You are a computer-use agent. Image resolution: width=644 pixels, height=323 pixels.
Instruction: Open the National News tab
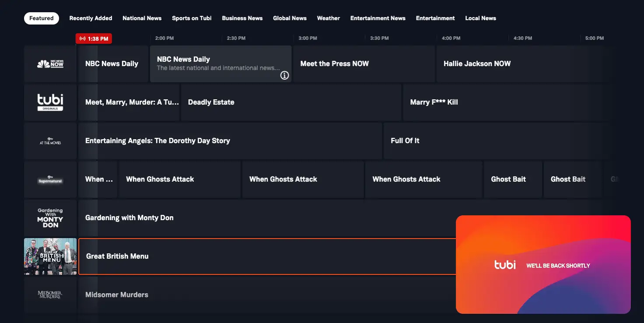[142, 18]
